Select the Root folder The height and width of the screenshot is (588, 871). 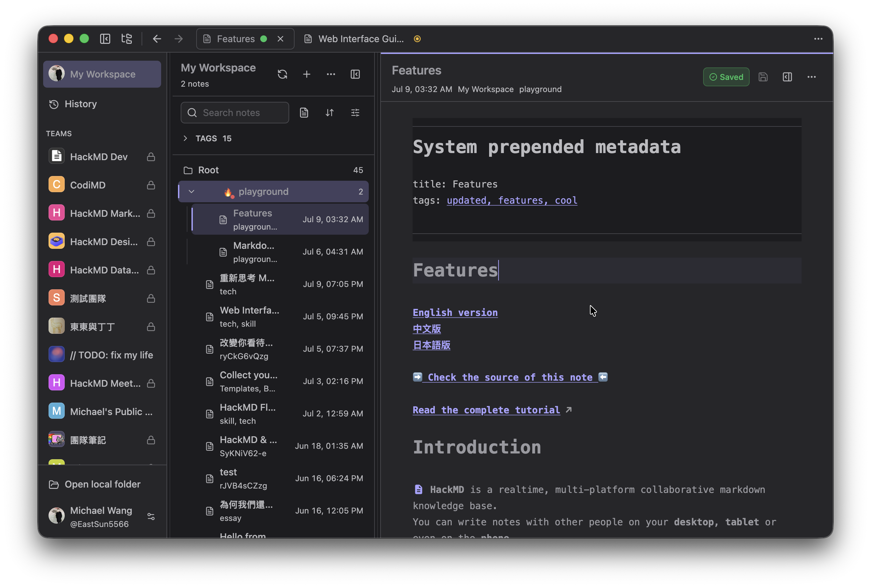[273, 170]
